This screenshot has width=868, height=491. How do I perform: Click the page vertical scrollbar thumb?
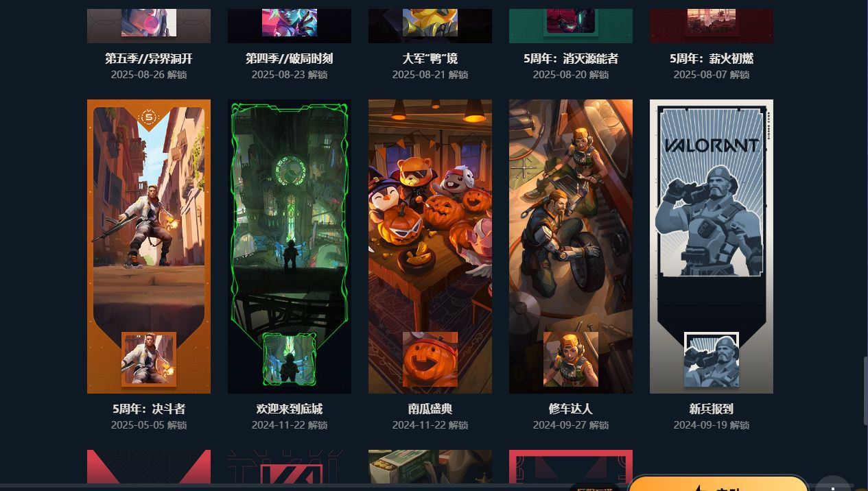pos(865,390)
